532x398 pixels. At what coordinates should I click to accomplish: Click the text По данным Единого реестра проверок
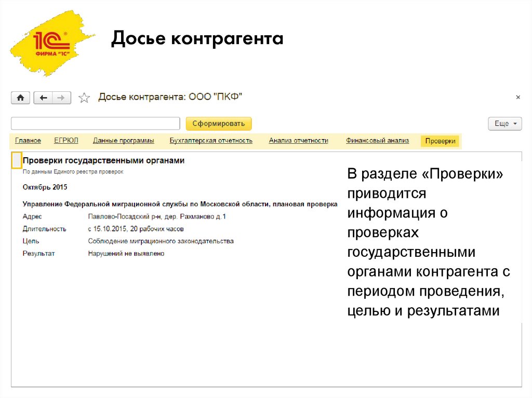pyautogui.click(x=73, y=172)
